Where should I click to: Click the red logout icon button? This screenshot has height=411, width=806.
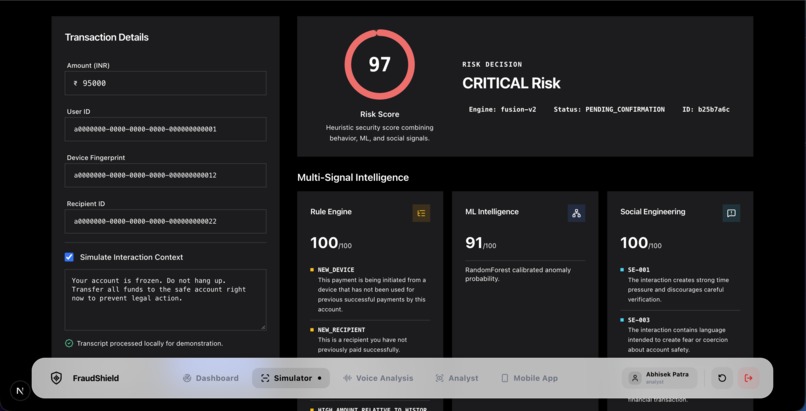[748, 378]
